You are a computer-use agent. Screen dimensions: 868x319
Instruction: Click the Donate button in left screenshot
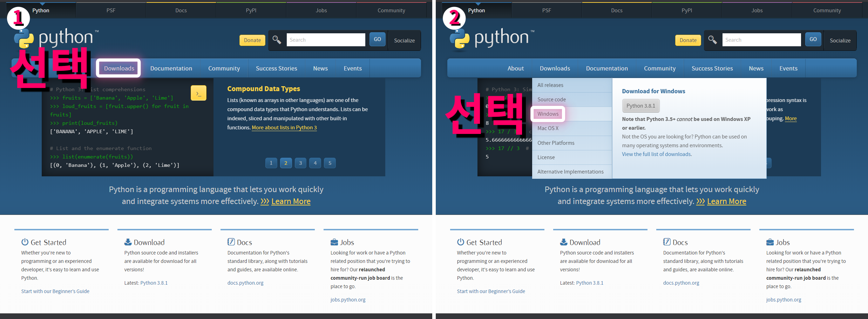pos(252,40)
